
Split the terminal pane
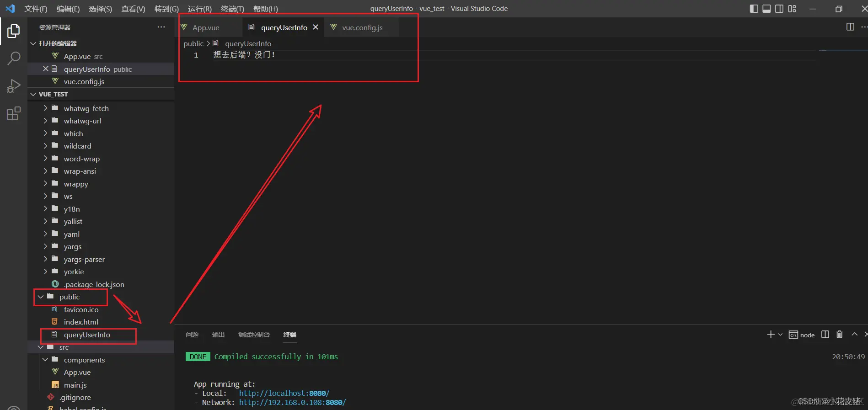point(825,335)
